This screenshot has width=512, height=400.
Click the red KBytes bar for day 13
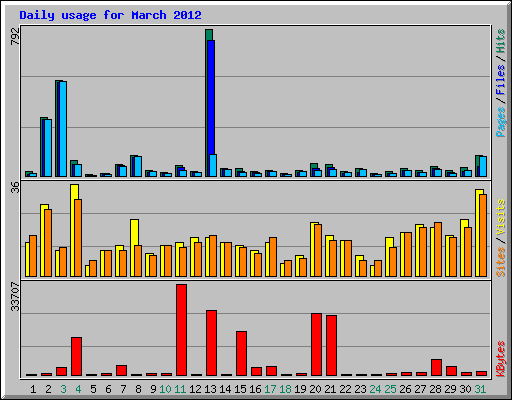pos(211,343)
